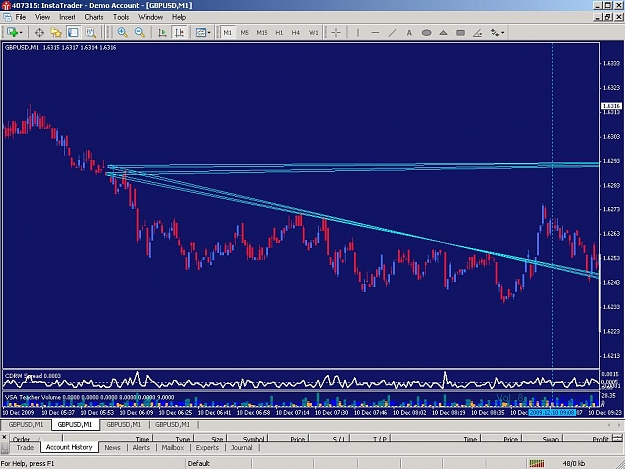
Task: Open the View menu
Action: 42,17
